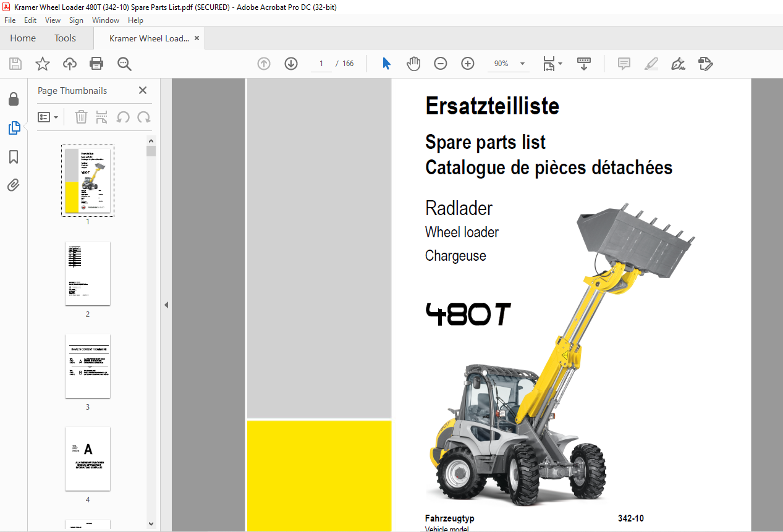Click the 480T model logo
Viewport: 783px width, 532px height.
click(468, 314)
